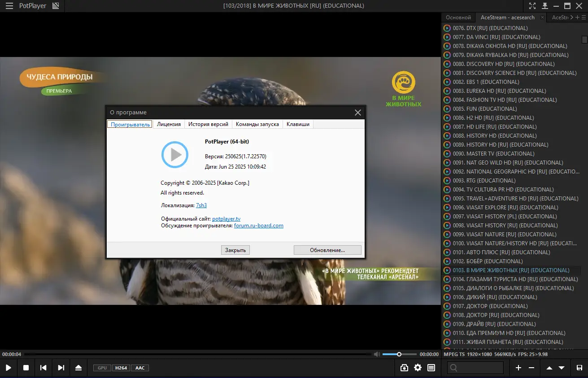Screen dimensions: 588x378
Task: Select 0096. VIASAT EXPLORE [RU] channel
Action: 511,208
